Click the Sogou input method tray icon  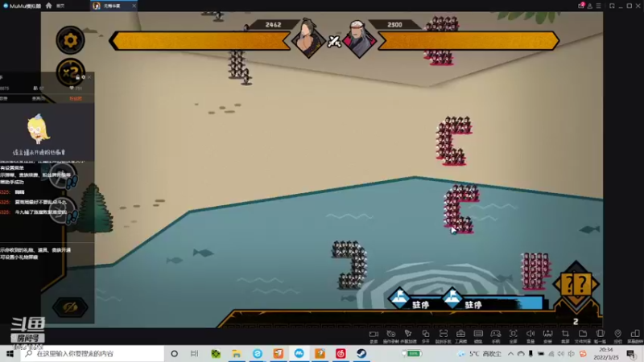tap(583, 353)
